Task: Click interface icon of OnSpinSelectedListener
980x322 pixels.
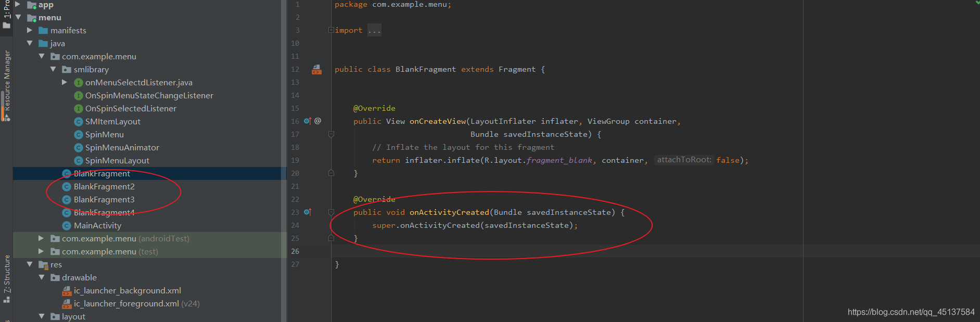Action: pos(79,108)
